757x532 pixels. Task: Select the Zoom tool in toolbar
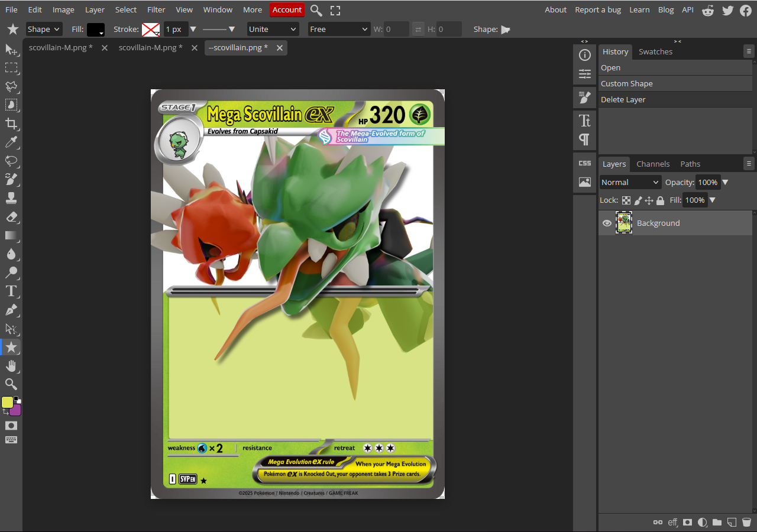11,384
